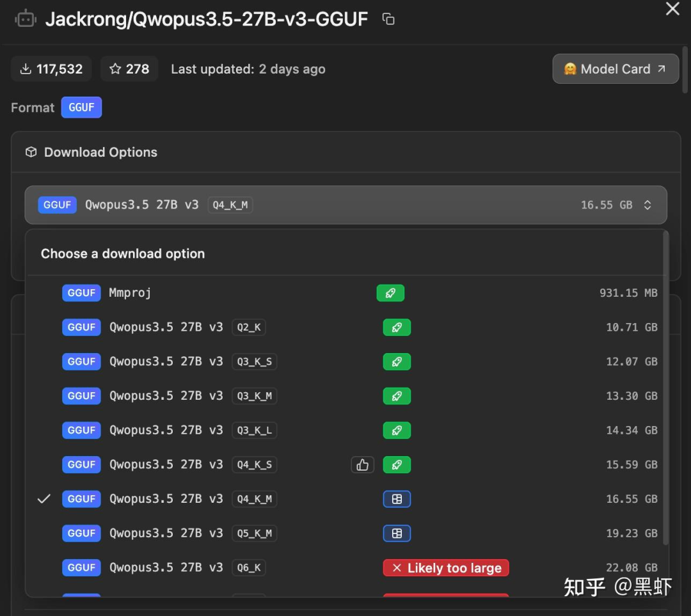The image size is (691, 616).
Task: Select the Q3_K_S download option
Action: (346, 362)
